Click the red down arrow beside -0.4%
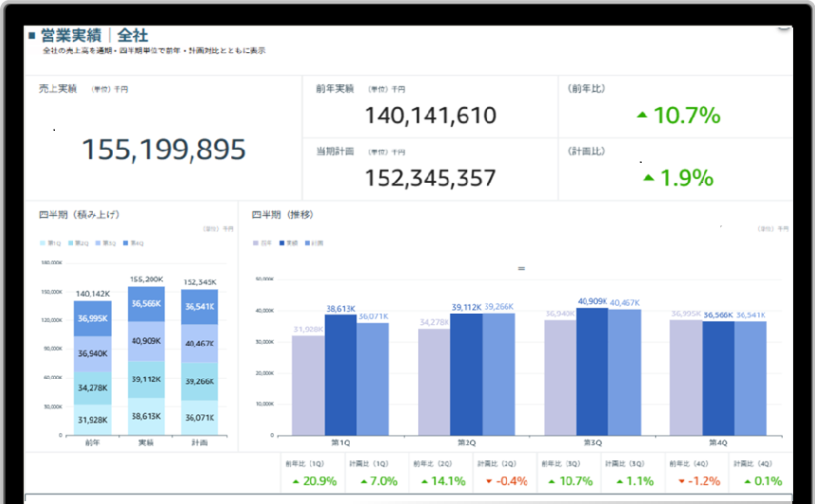Screen dimensions: 815x504 pos(488,482)
